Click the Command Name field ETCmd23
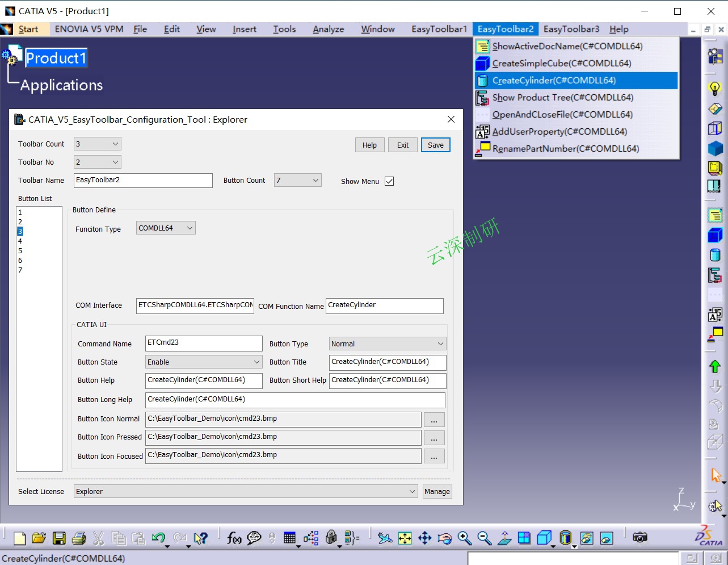Image resolution: width=728 pixels, height=565 pixels. pos(204,343)
